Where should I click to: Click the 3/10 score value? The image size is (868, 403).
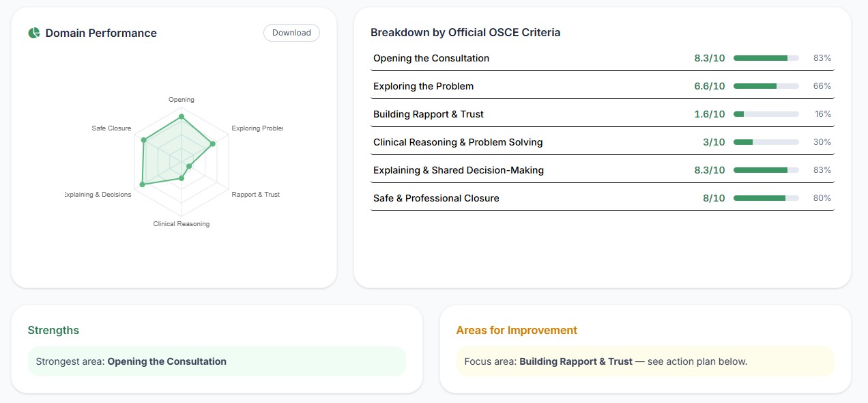tap(714, 142)
